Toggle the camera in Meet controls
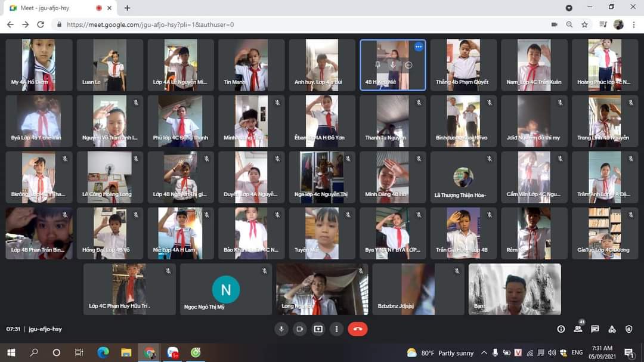Viewport: 644px width, 362px height. point(300,329)
